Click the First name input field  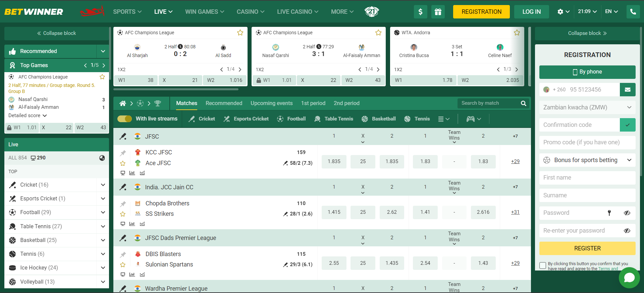click(587, 178)
